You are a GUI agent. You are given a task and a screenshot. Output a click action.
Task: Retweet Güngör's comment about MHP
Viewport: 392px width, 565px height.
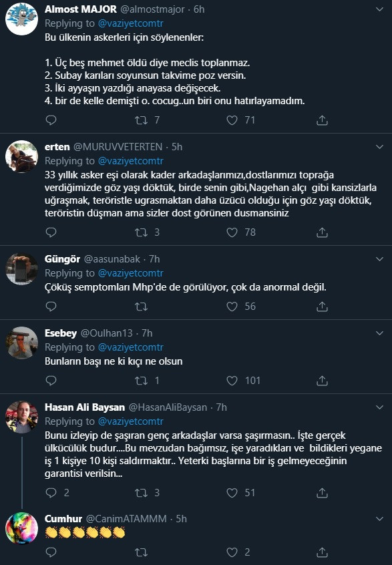(140, 307)
